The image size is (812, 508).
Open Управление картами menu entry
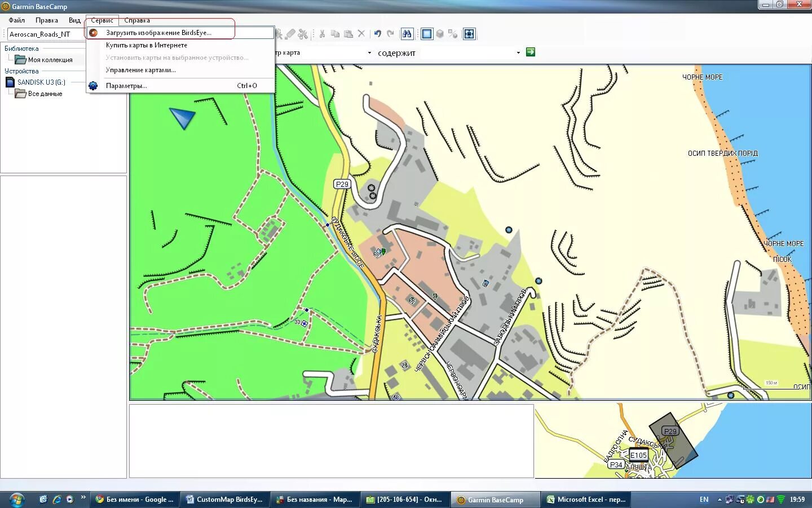pyautogui.click(x=180, y=70)
